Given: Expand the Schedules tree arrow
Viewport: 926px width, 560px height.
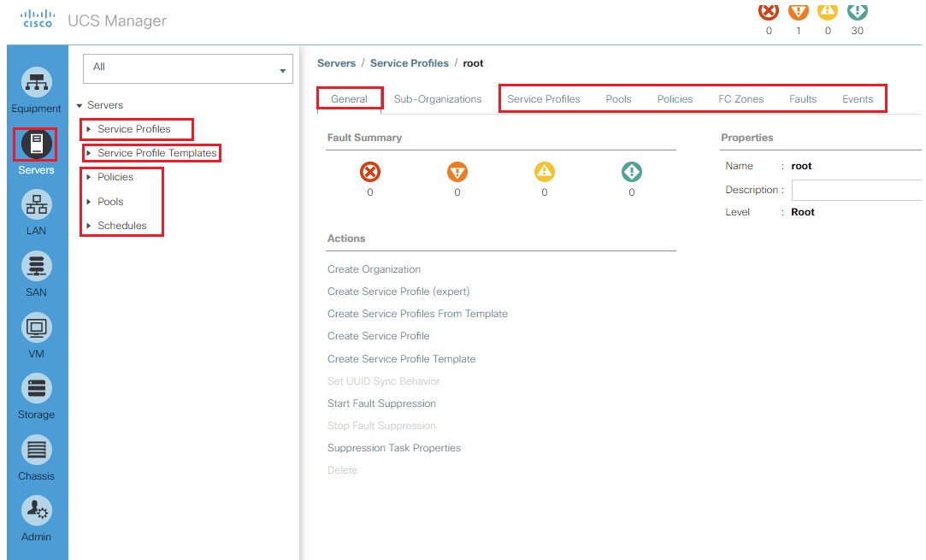Looking at the screenshot, I should pyautogui.click(x=89, y=226).
